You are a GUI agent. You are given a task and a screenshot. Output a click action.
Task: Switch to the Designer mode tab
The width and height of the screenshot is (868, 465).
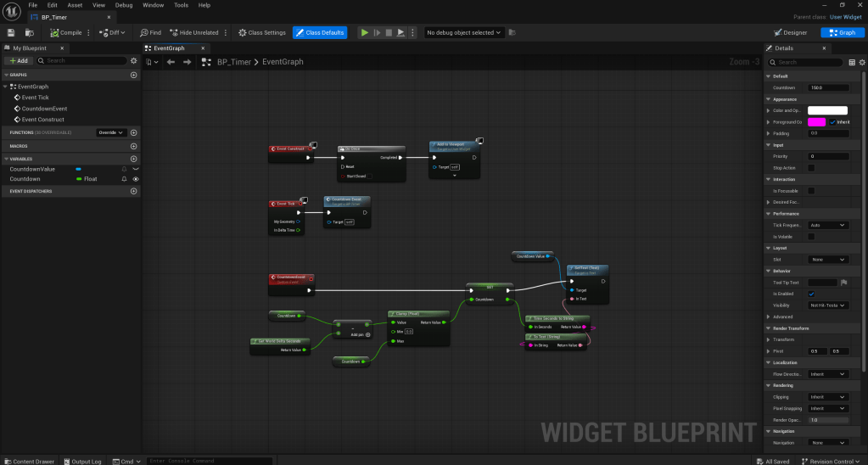click(x=790, y=32)
